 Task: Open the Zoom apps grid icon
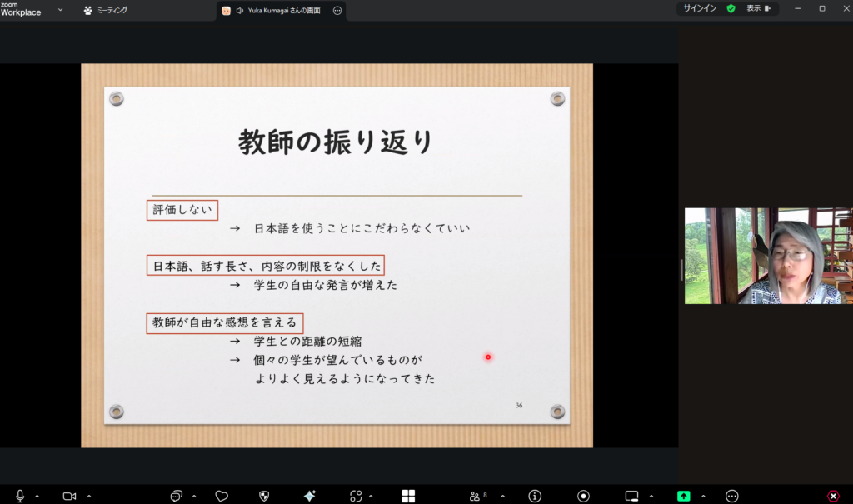pyautogui.click(x=408, y=496)
